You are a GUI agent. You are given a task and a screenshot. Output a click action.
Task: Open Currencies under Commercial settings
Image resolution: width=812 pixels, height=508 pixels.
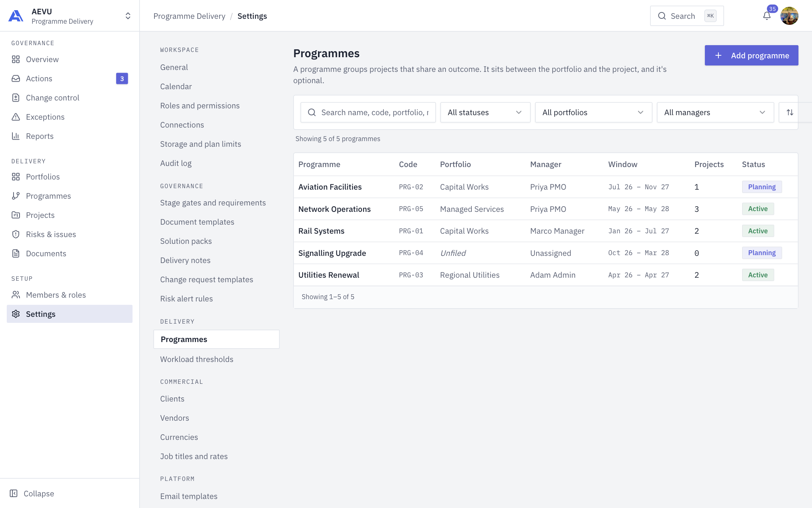[x=179, y=437]
